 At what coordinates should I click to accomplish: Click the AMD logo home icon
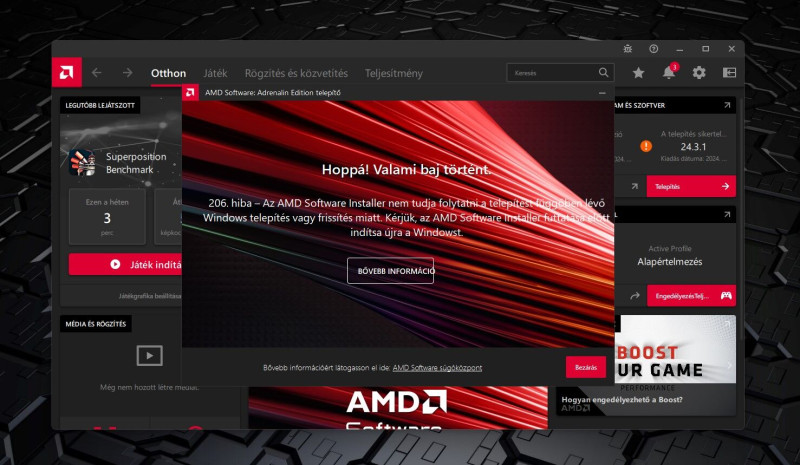[67, 72]
